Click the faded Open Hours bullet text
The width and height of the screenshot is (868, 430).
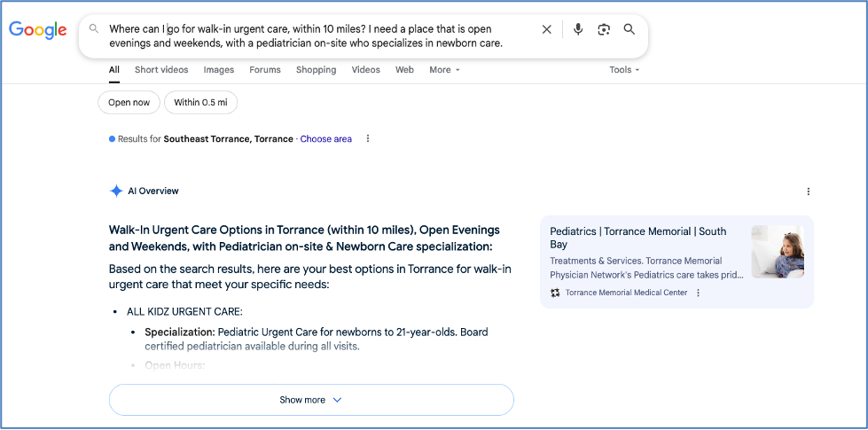tap(175, 365)
